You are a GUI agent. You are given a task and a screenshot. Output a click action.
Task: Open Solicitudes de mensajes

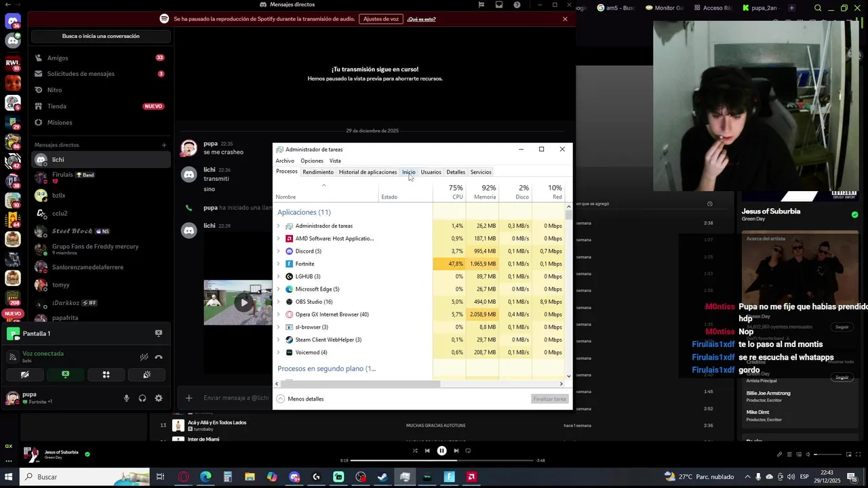pyautogui.click(x=100, y=73)
